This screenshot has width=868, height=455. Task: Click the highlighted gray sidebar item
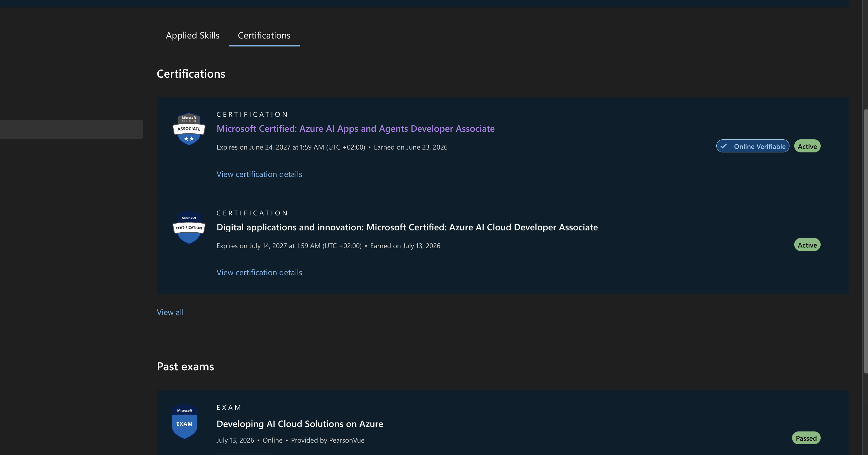pos(72,129)
